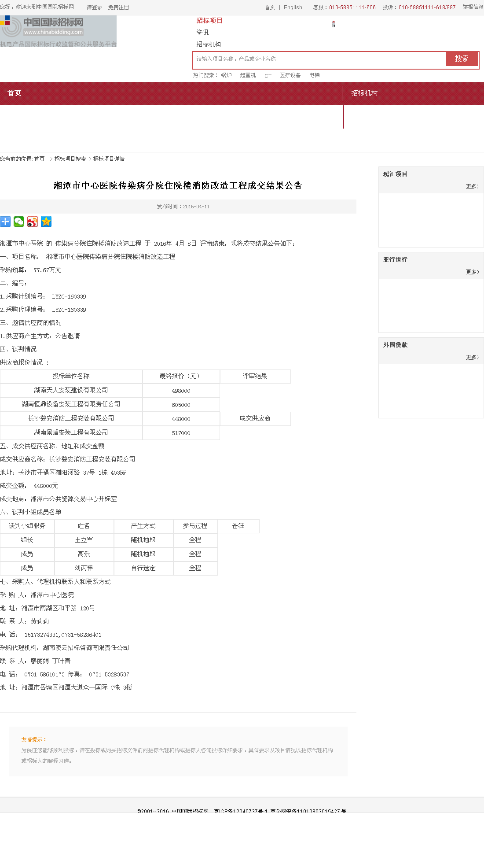Click table cell 长沙警安消防工程安装有限公司
The image size is (484, 868).
click(x=71, y=418)
